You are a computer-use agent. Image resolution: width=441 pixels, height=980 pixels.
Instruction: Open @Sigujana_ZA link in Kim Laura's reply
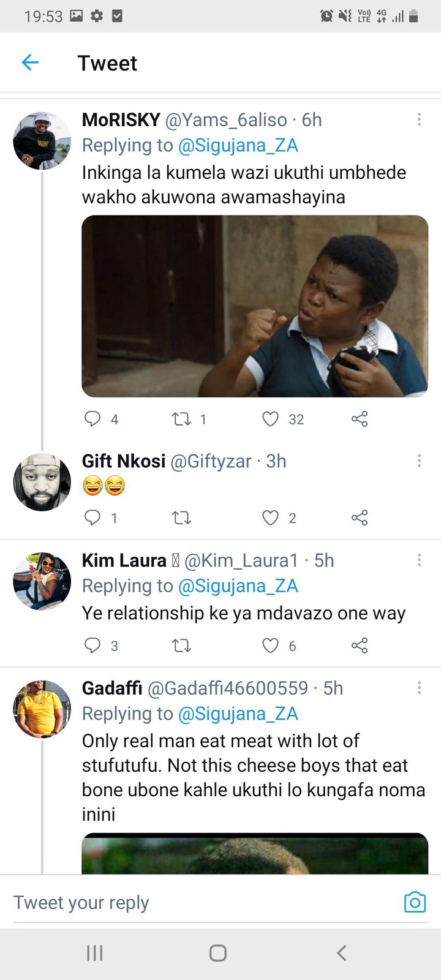[238, 586]
